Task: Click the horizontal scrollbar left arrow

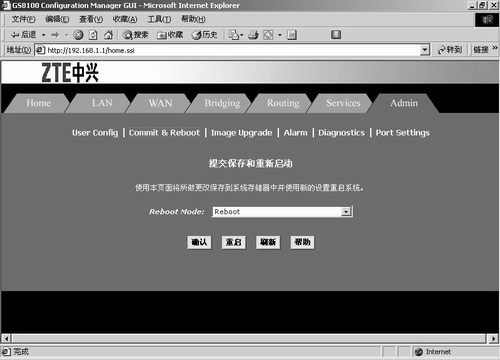Action: [x=6, y=339]
